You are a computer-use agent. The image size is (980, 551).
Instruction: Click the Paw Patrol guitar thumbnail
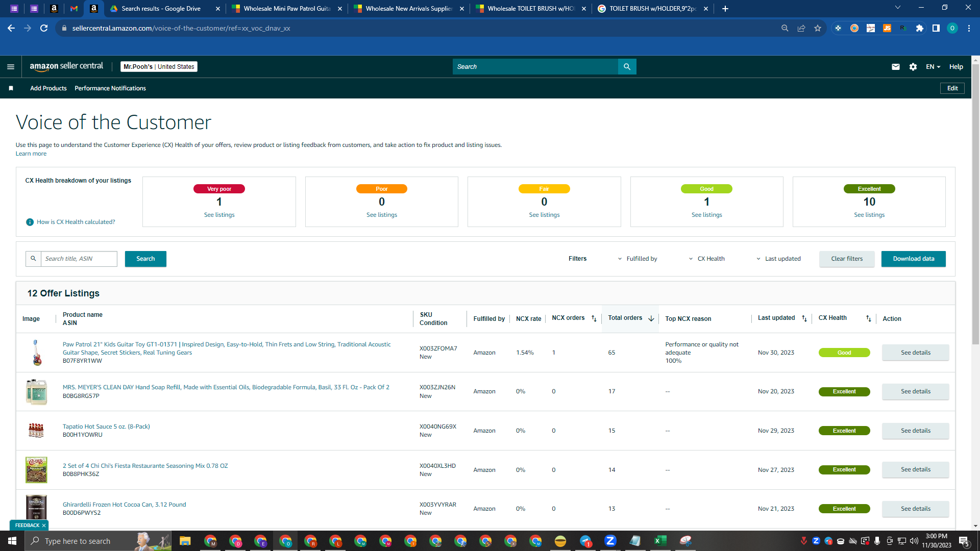pyautogui.click(x=36, y=353)
